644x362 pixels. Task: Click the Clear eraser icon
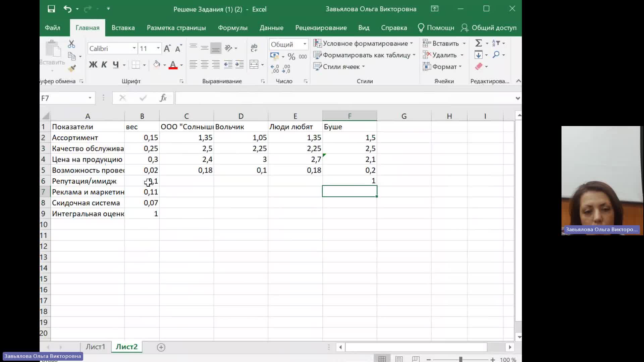pos(479,66)
